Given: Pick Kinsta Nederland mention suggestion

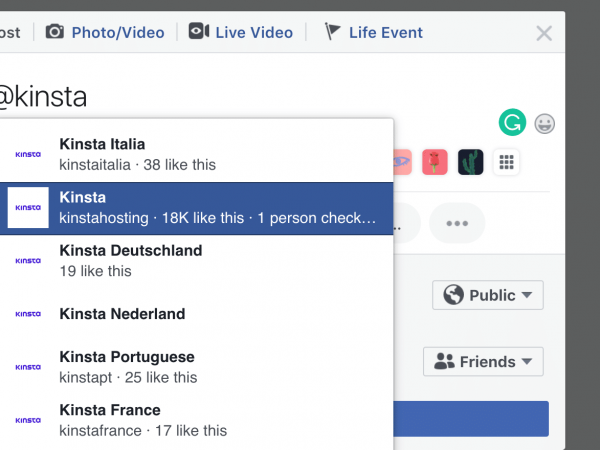Looking at the screenshot, I should pyautogui.click(x=195, y=313).
